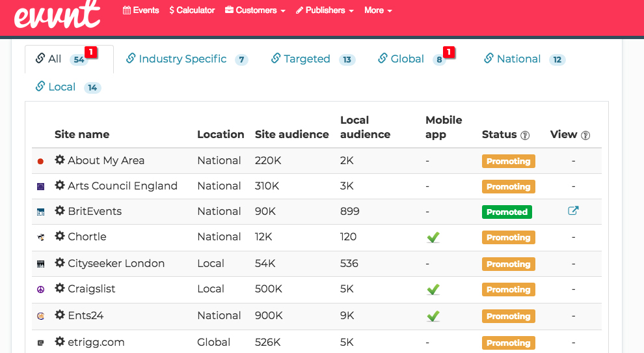The image size is (644, 353).
Task: Open settings gear for Arts Council England
Action: click(60, 185)
